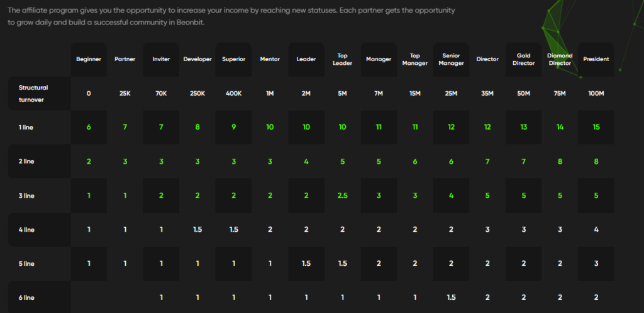Select the 400K turnover value for Superior

click(x=233, y=93)
